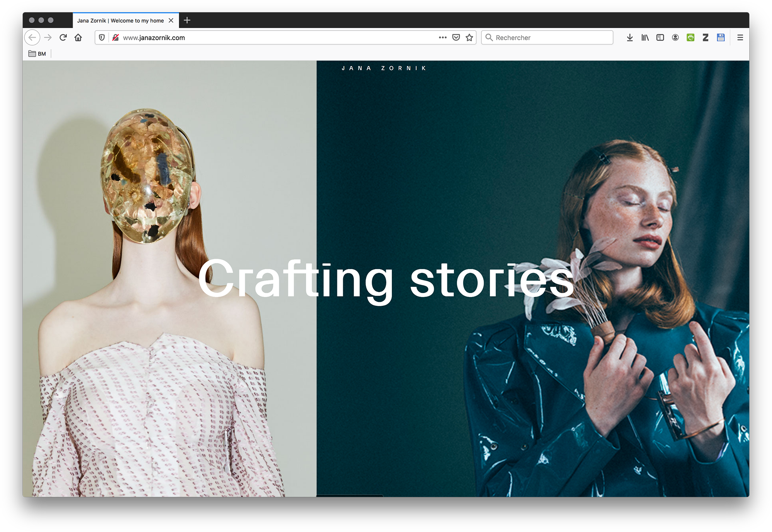This screenshot has width=772, height=532.
Task: Go back to the previous page
Action: coord(32,37)
